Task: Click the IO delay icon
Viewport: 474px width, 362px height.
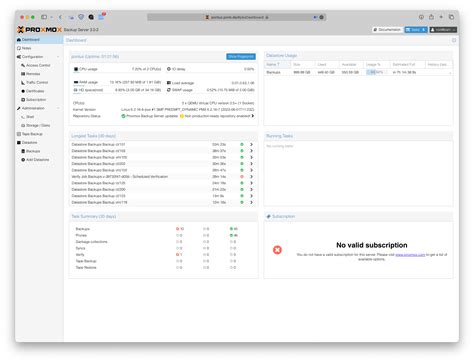Action: click(169, 69)
